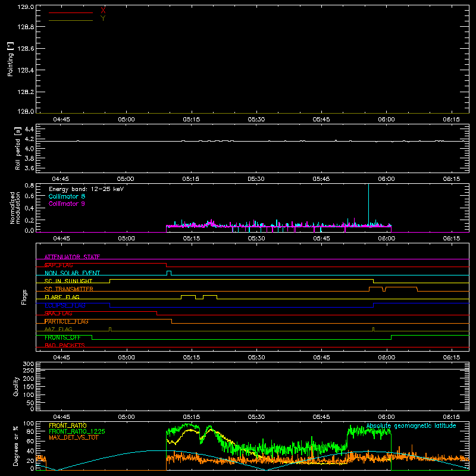This screenshot has height=476, width=476.
Task: Click the 129.0 tick label
Action: [x=26, y=7]
